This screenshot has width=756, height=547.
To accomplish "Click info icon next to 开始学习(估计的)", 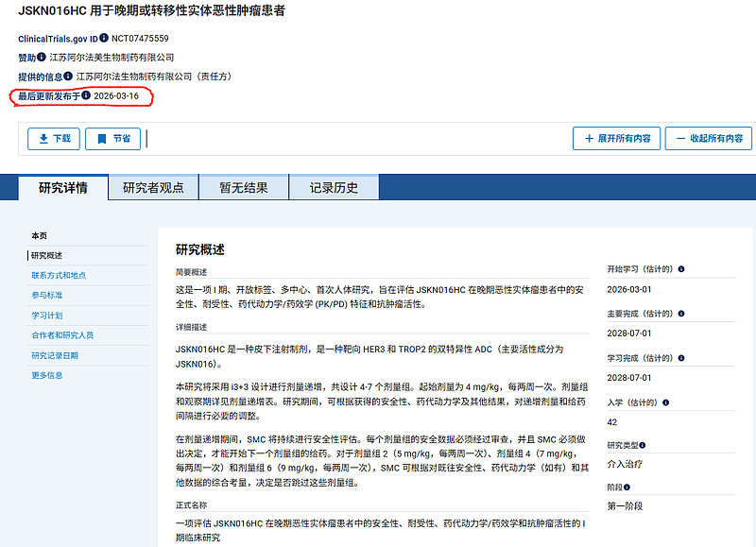I will [x=681, y=268].
